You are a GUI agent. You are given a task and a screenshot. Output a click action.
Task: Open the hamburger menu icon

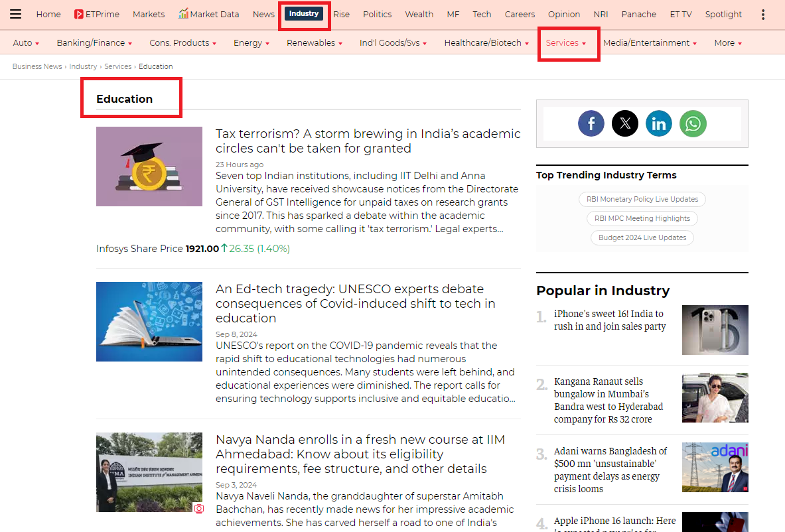click(15, 14)
